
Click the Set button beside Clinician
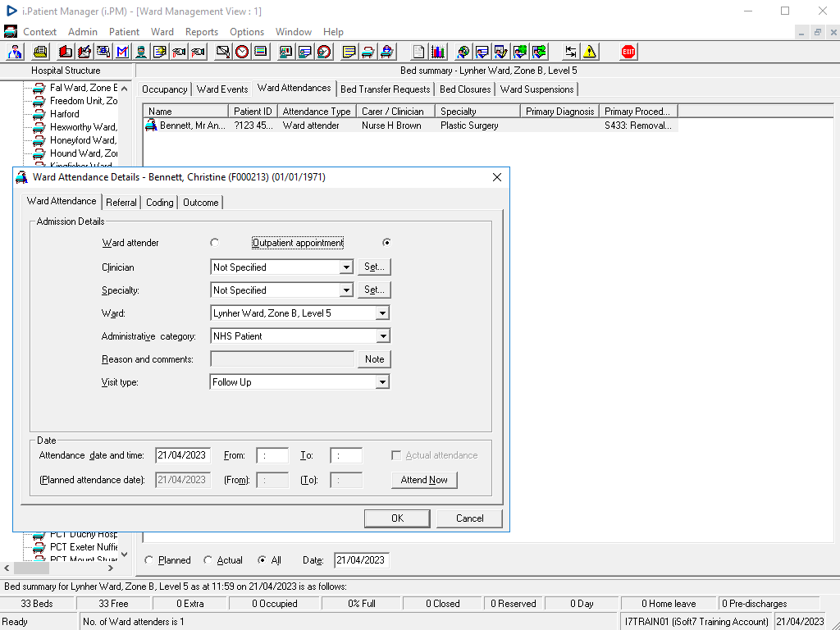pyautogui.click(x=374, y=267)
